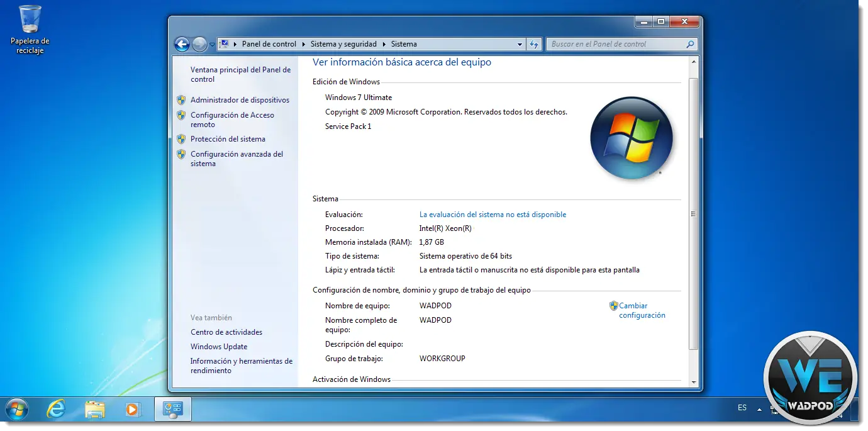Minimize the Sistema window

pos(644,22)
